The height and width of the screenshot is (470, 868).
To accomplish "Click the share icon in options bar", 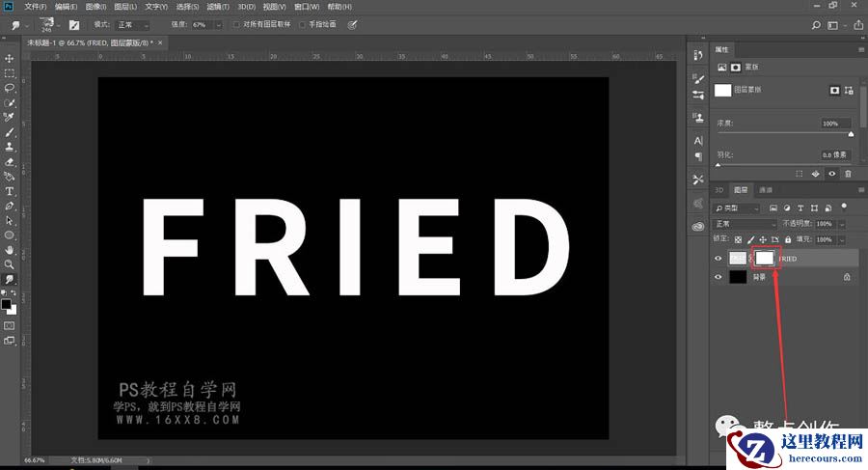I will pos(858,24).
